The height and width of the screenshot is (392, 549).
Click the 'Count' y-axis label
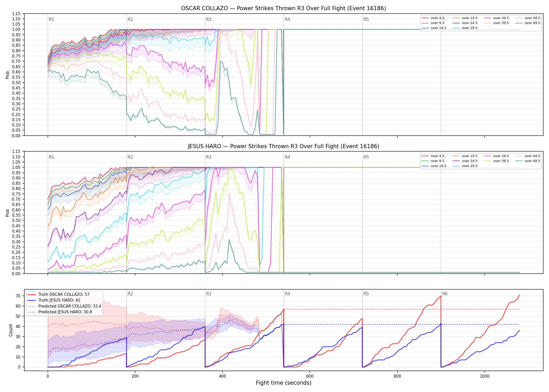(x=11, y=330)
